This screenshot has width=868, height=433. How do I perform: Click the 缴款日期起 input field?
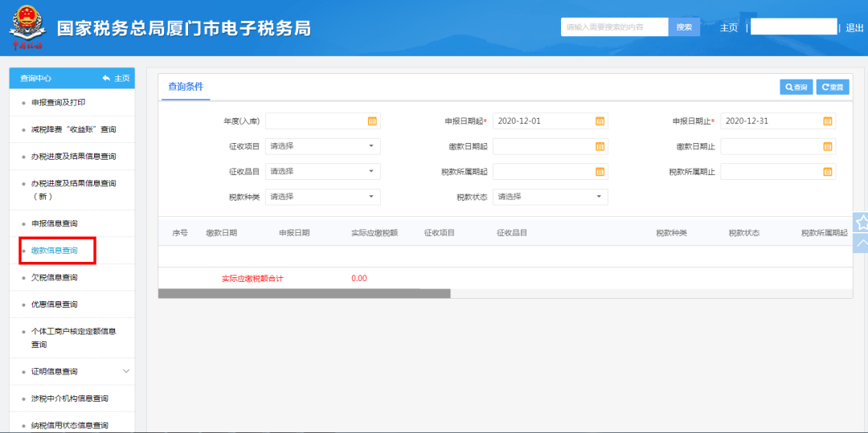[551, 146]
